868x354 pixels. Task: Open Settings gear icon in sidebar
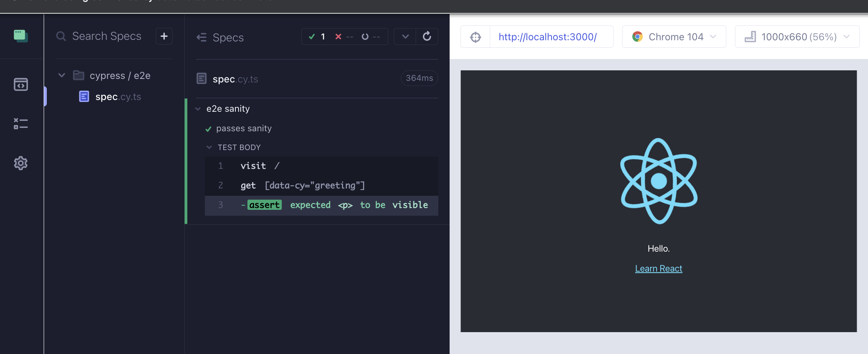tap(21, 163)
